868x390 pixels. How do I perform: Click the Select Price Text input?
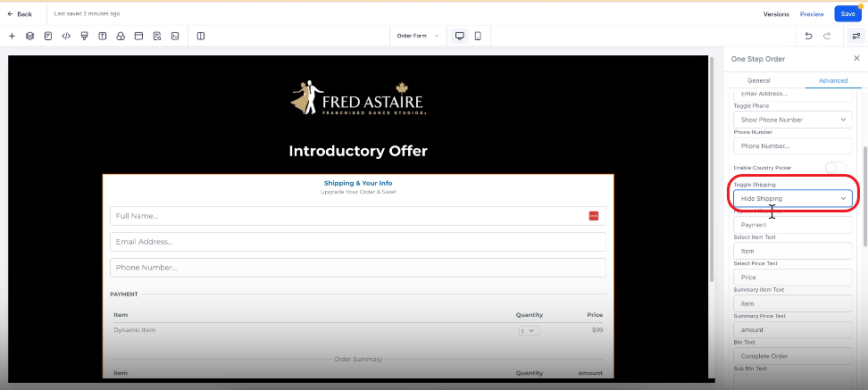[793, 278]
